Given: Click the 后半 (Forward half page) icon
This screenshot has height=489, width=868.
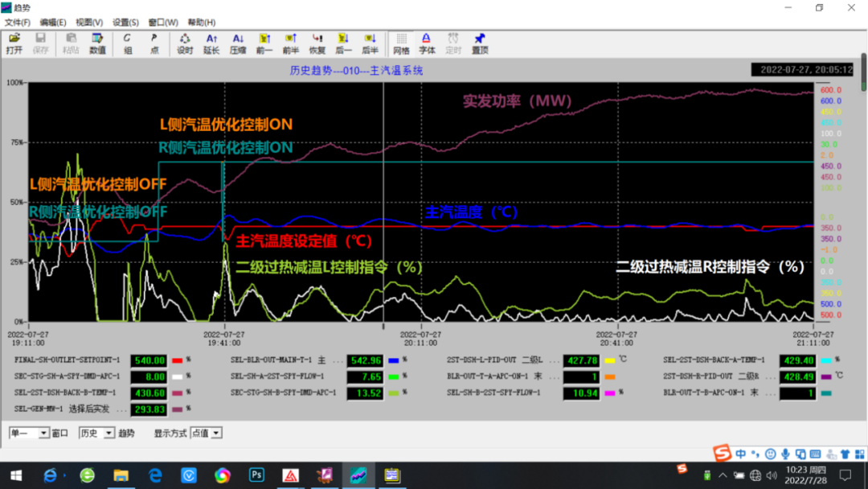Looking at the screenshot, I should click(370, 43).
